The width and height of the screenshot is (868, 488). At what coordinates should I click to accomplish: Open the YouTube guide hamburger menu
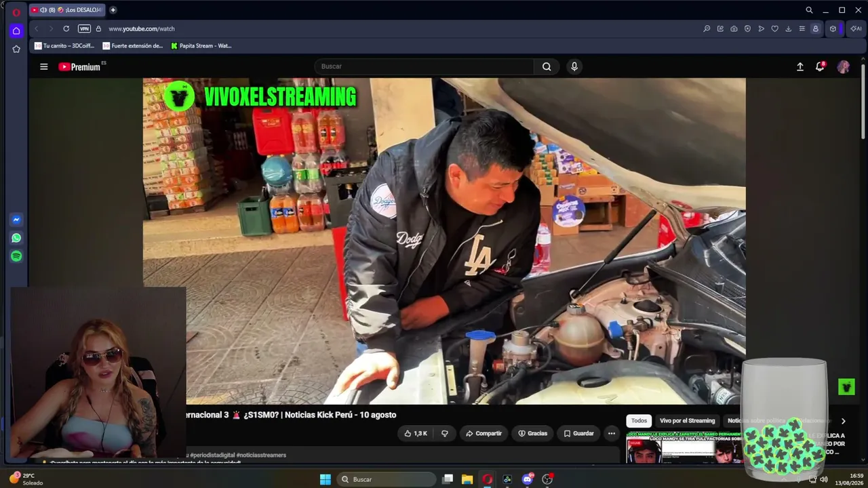[x=44, y=66]
